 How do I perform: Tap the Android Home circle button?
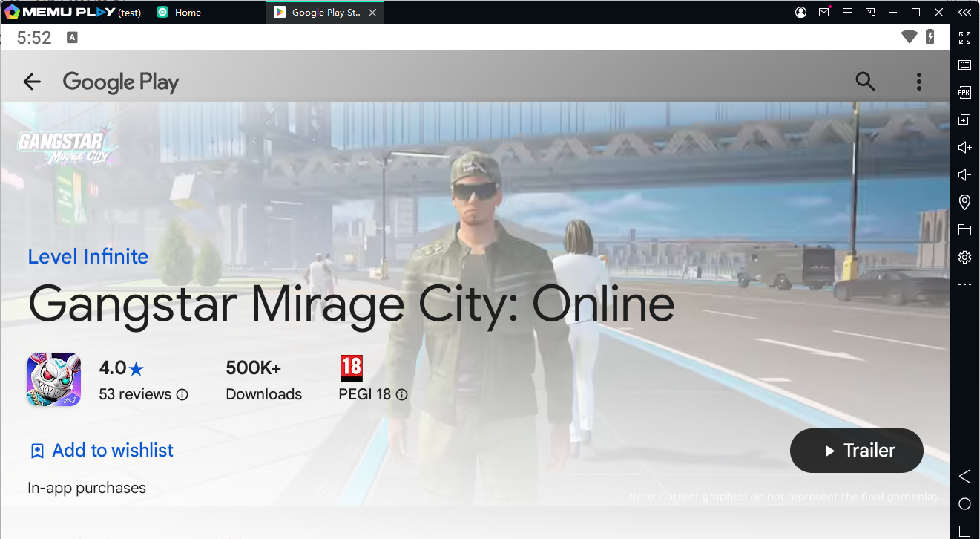point(964,504)
